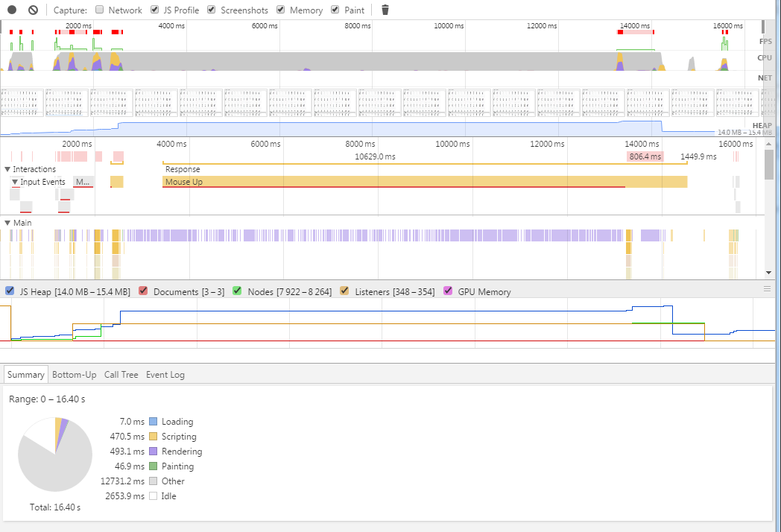Viewport: 781px width, 532px height.
Task: Select the Event Log tab
Action: tap(165, 375)
